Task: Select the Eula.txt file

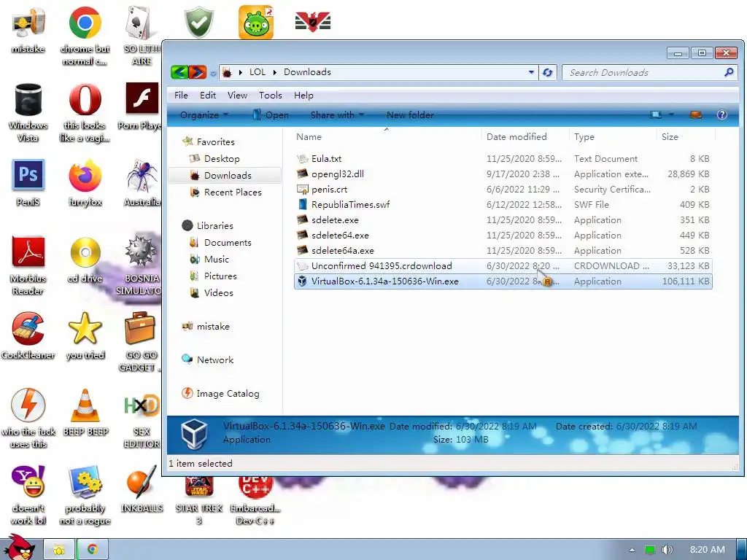Action: click(503, 158)
